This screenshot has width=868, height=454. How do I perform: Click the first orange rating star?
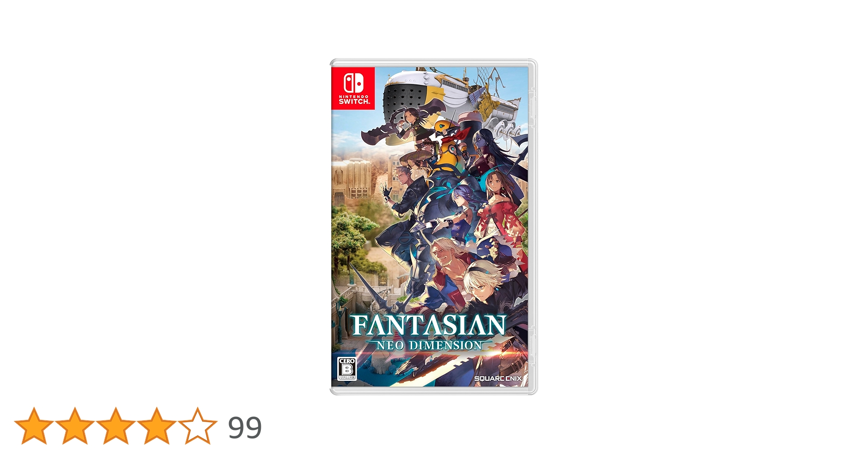[x=34, y=426]
